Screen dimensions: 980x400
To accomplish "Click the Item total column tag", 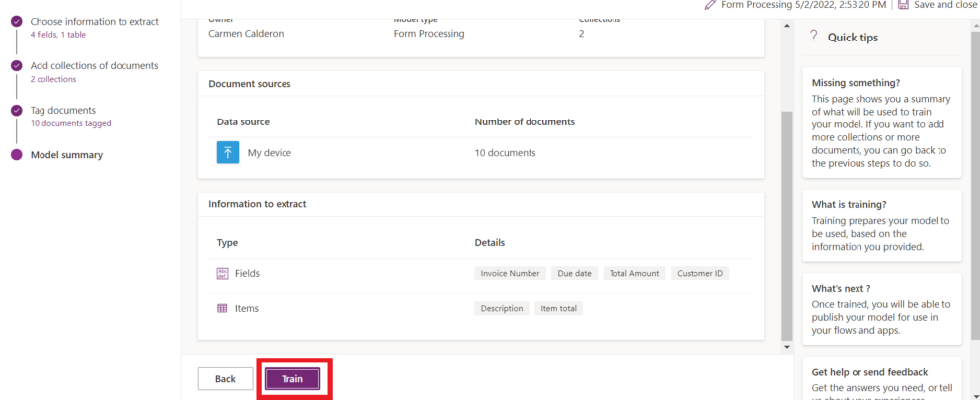I will pos(560,308).
